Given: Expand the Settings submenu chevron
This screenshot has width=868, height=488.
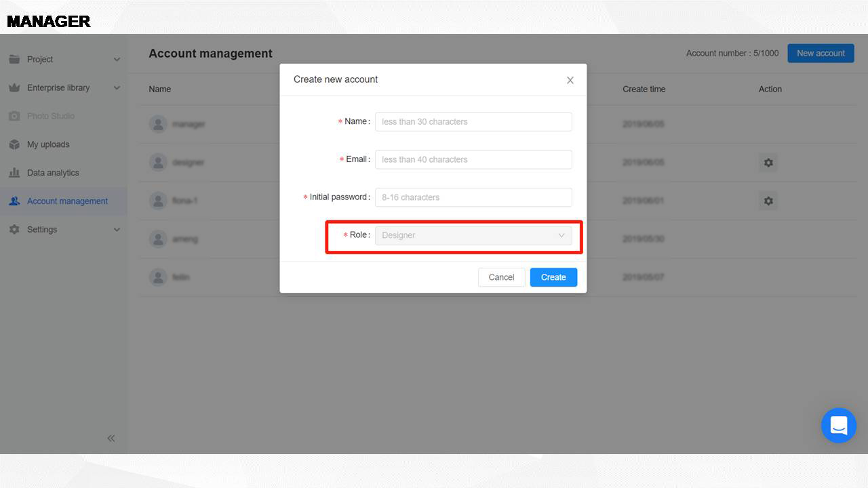Looking at the screenshot, I should coord(117,230).
